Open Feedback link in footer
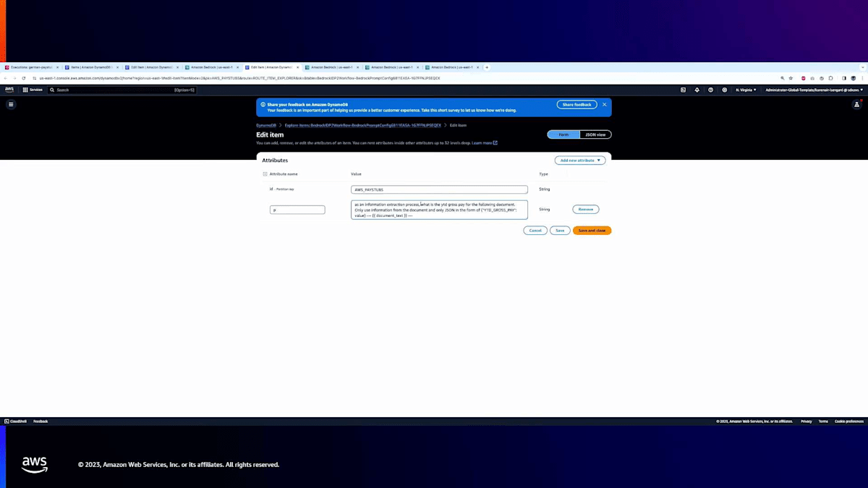 tap(41, 421)
